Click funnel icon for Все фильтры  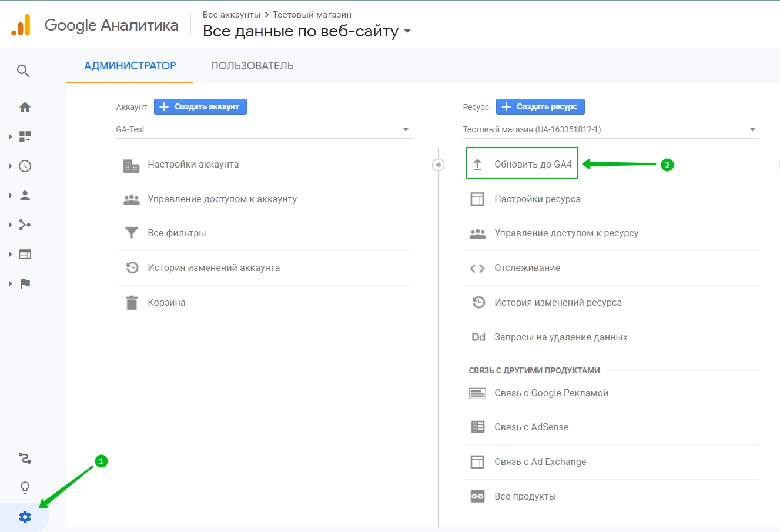[x=132, y=233]
